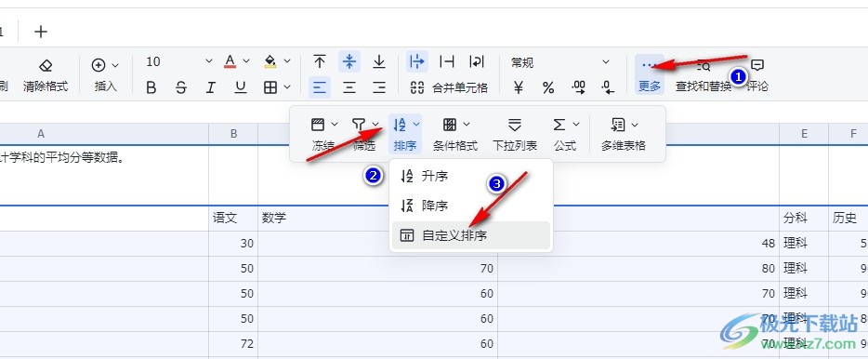Increase decimal places
This screenshot has width=868, height=359.
tap(578, 87)
